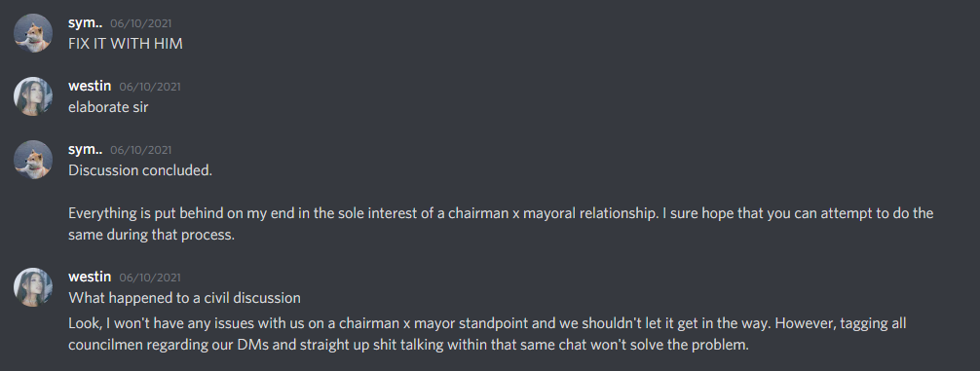The image size is (980, 371).
Task: Click the timestamp on the "Discussion concluded." message
Action: point(140,150)
